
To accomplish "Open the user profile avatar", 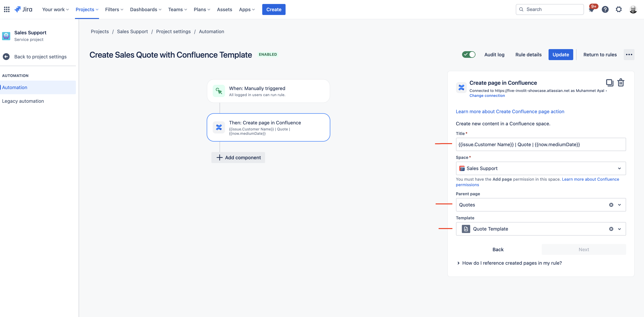I will [633, 9].
